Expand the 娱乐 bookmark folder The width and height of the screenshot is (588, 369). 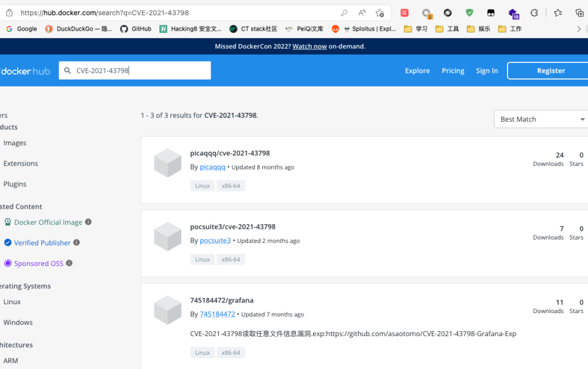tap(479, 29)
